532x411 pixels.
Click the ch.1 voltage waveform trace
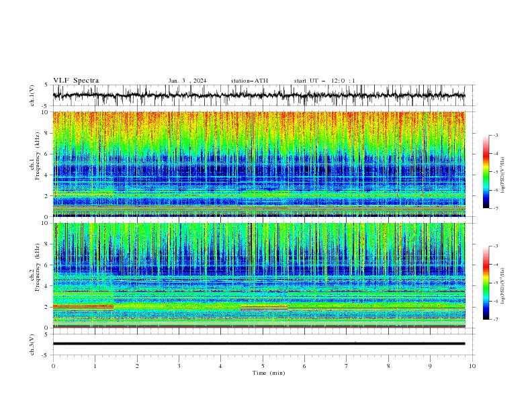(x=259, y=95)
